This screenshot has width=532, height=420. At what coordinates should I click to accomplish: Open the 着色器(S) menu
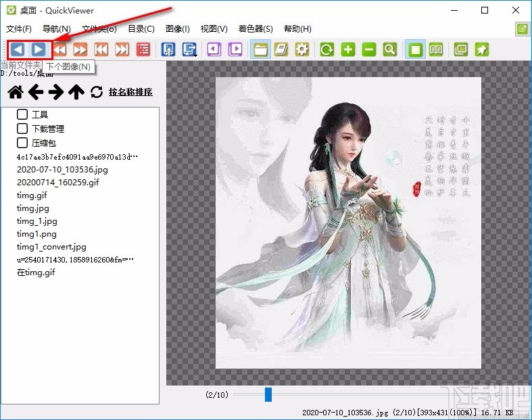(256, 29)
